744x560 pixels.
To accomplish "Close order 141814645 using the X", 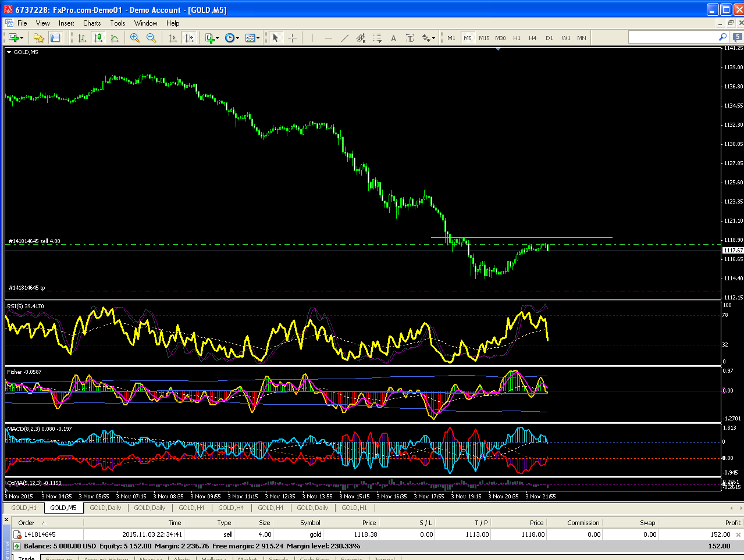I will click(739, 534).
